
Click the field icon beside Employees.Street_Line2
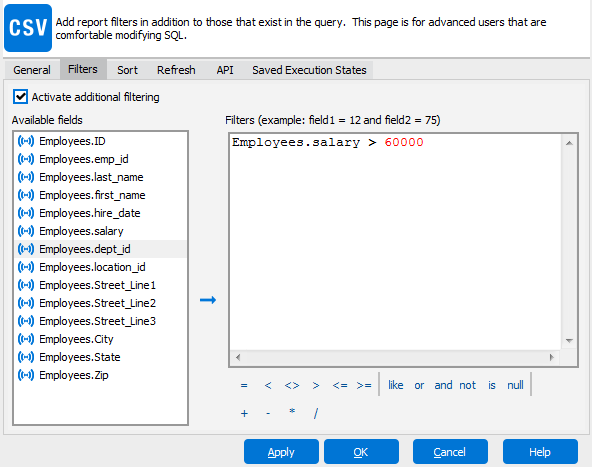26,303
